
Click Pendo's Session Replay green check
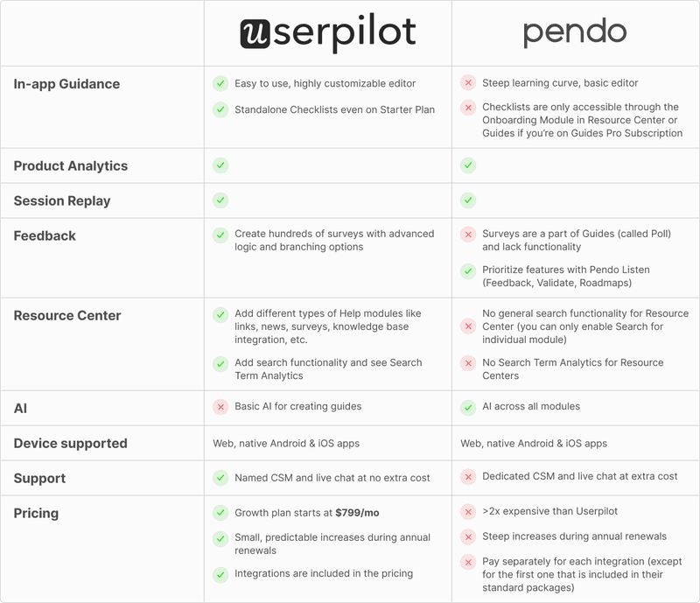468,200
